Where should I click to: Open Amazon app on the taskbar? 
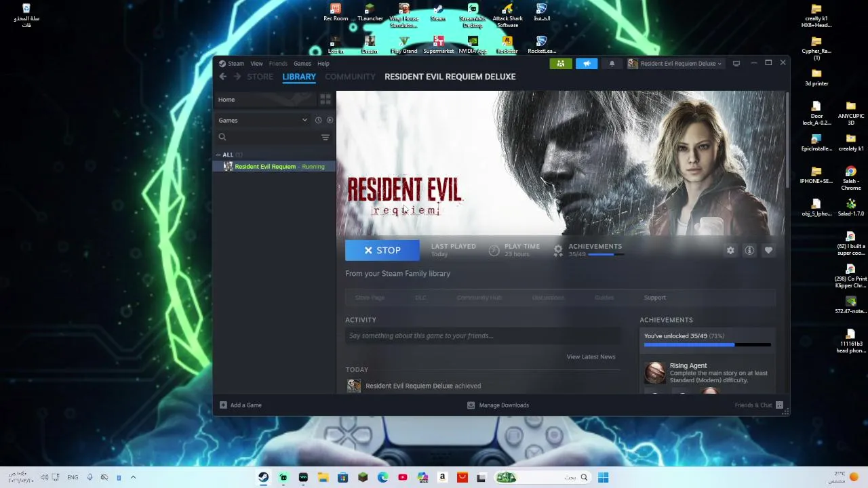(442, 477)
